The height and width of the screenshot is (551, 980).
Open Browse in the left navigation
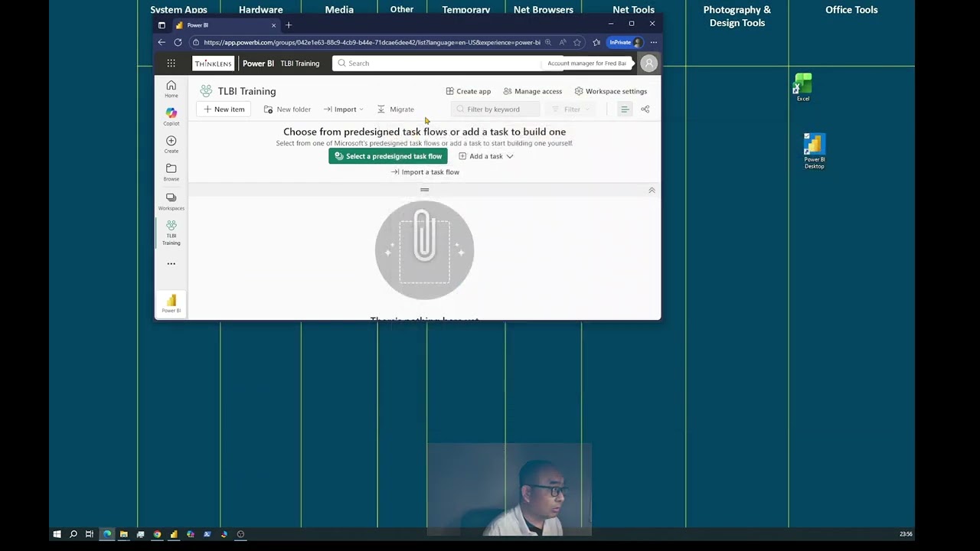click(x=171, y=172)
